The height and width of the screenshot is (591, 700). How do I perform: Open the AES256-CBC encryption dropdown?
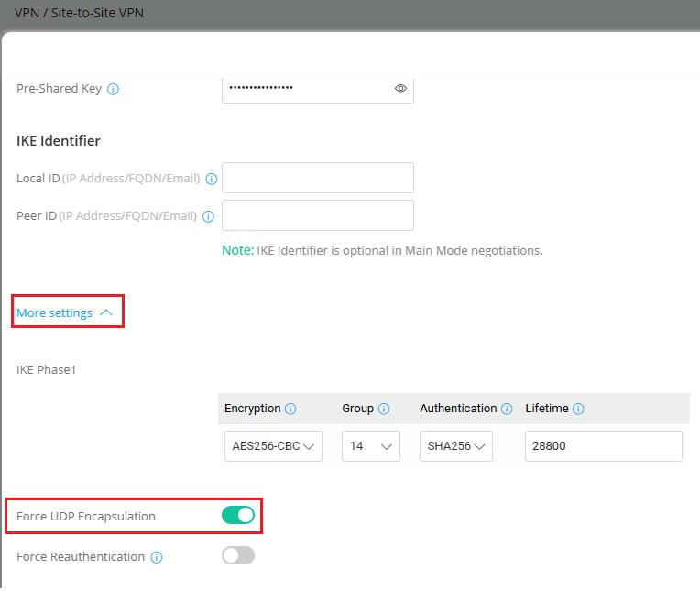pyautogui.click(x=273, y=446)
